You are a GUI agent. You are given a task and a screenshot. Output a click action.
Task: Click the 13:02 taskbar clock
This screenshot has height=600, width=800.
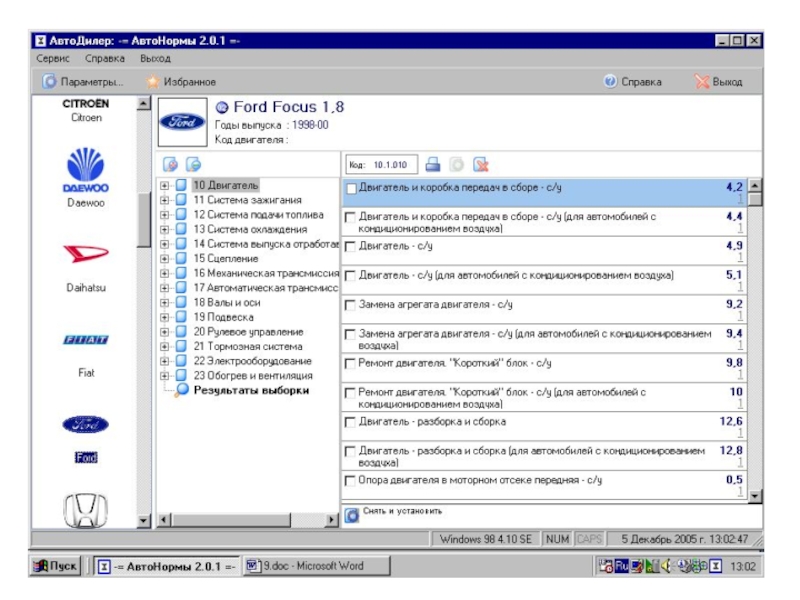click(x=742, y=566)
